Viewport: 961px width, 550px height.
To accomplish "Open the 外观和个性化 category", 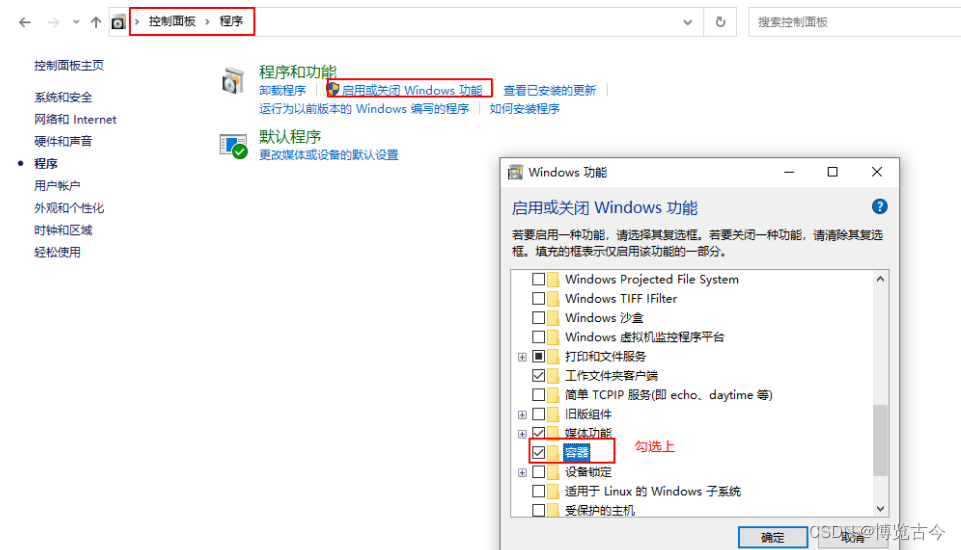I will (69, 208).
